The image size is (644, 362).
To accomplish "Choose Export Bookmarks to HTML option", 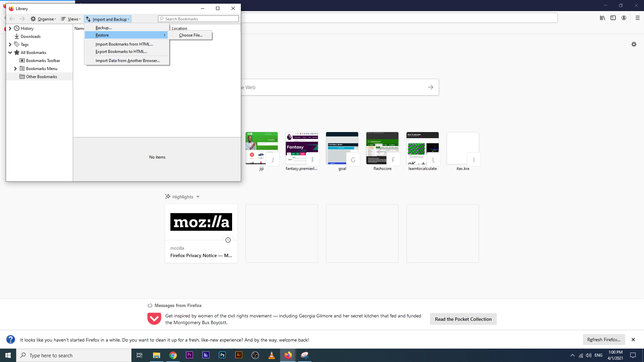I will [x=121, y=52].
